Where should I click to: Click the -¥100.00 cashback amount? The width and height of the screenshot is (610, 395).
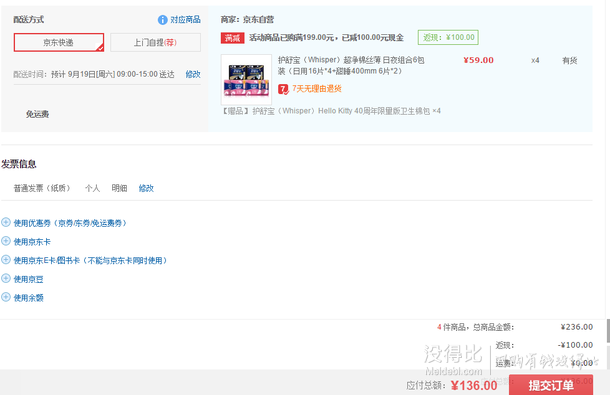(575, 345)
